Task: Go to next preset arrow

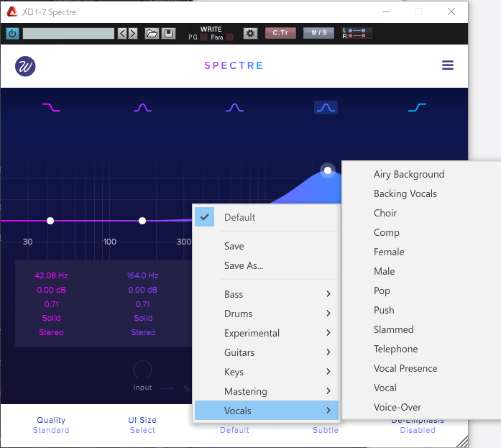Action: point(133,33)
